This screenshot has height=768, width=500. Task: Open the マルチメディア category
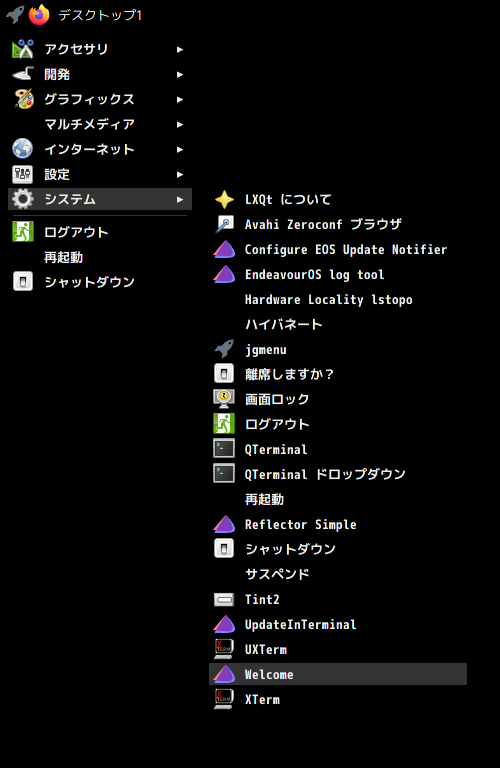[100, 124]
